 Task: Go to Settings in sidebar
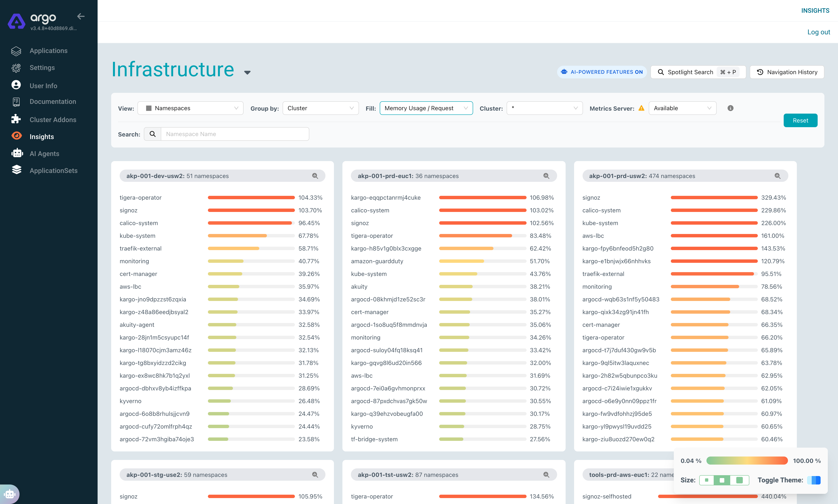click(x=42, y=68)
